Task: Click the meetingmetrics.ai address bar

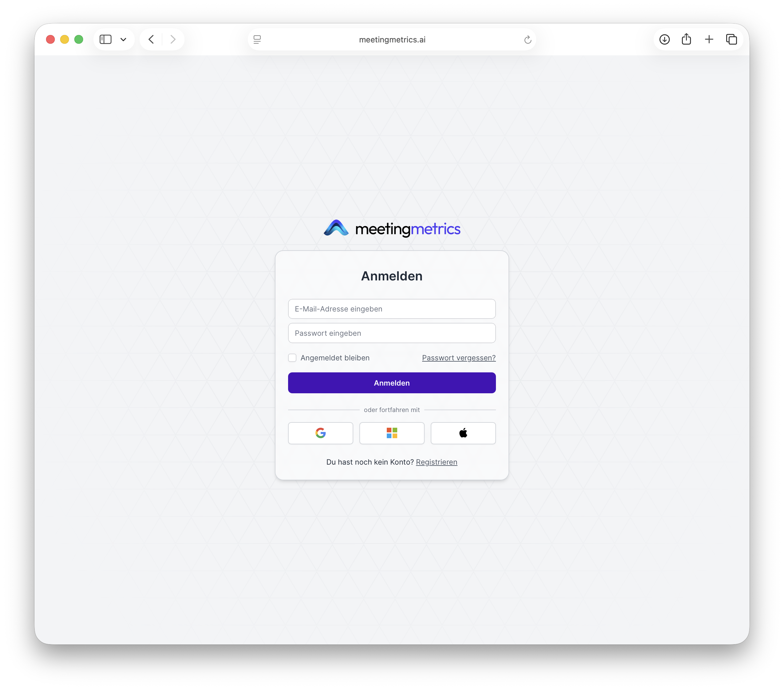Action: pyautogui.click(x=392, y=39)
